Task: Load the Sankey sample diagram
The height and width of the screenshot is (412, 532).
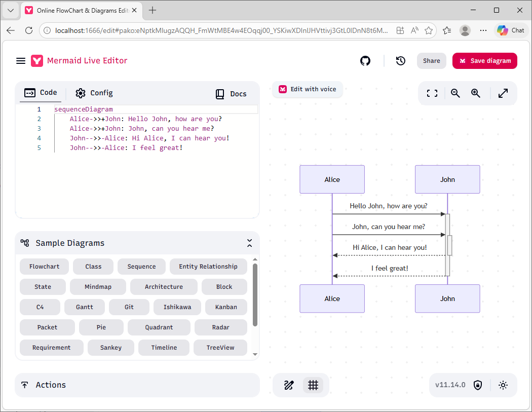Action: (110, 348)
